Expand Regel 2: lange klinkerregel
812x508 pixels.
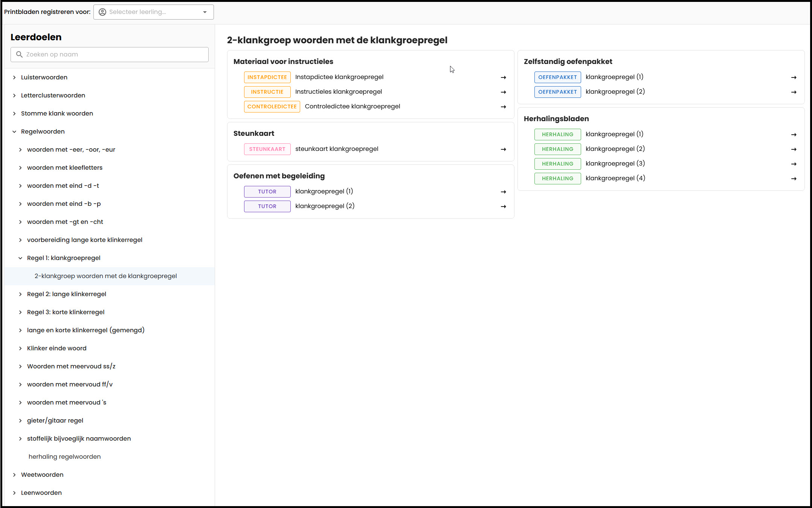tap(20, 294)
